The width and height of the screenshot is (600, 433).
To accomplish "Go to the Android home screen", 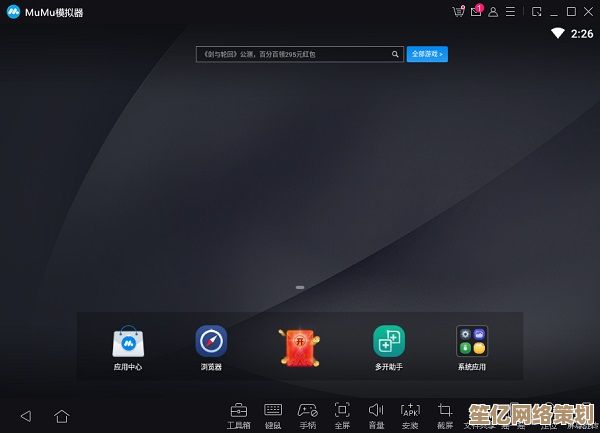I will [x=62, y=415].
